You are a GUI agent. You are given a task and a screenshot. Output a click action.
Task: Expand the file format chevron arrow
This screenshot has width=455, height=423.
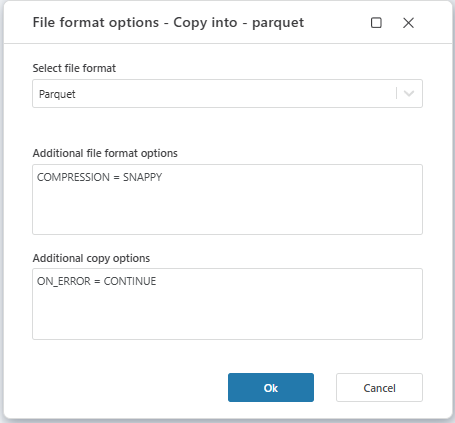click(409, 93)
